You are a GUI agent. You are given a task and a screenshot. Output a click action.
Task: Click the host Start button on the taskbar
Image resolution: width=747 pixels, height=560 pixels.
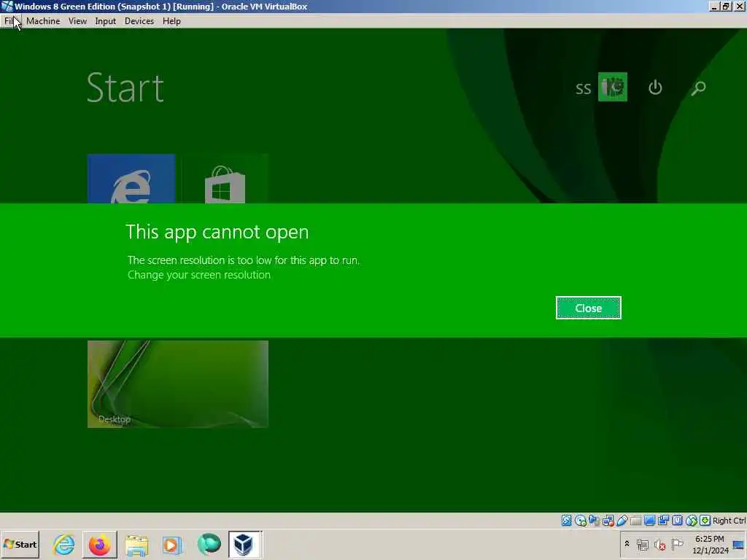[x=20, y=544]
